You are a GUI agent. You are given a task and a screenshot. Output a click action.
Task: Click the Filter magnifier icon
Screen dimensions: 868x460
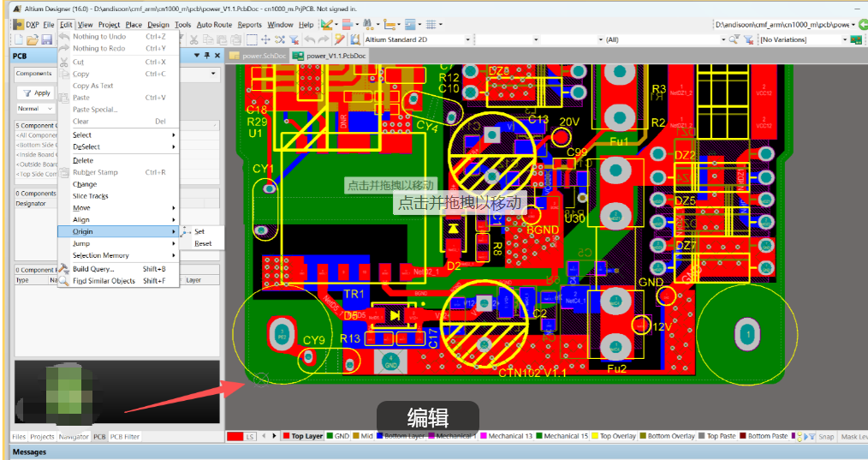pos(734,39)
